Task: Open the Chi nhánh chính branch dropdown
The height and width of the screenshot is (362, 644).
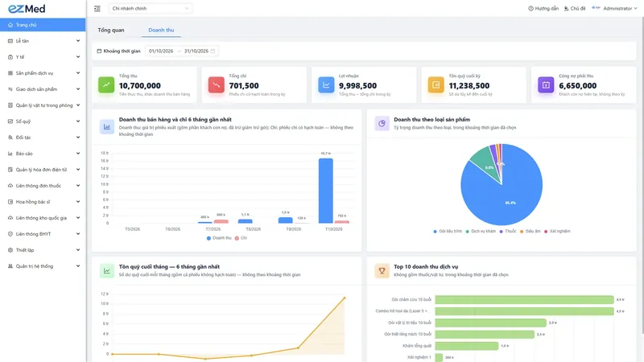Action: [x=151, y=8]
